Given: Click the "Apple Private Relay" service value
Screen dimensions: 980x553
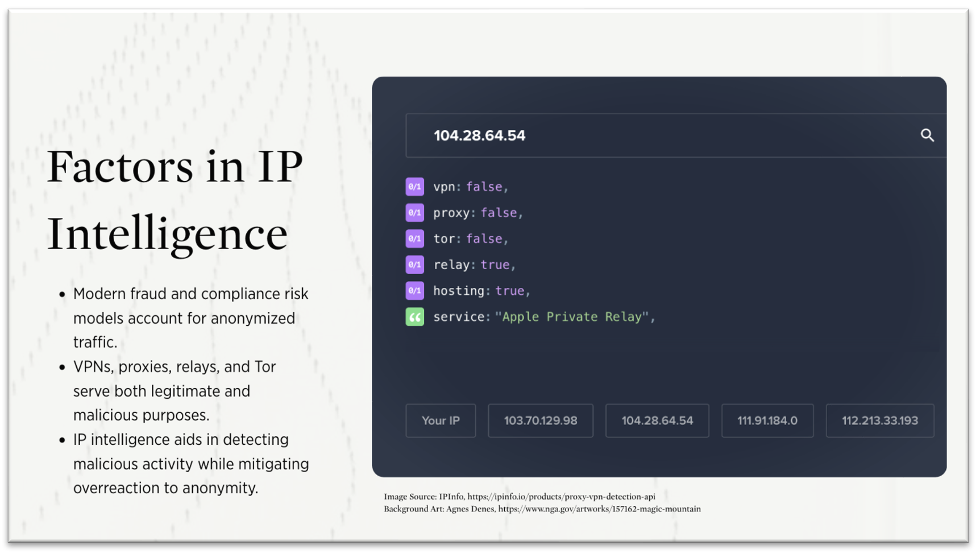Looking at the screenshot, I should click(x=574, y=317).
